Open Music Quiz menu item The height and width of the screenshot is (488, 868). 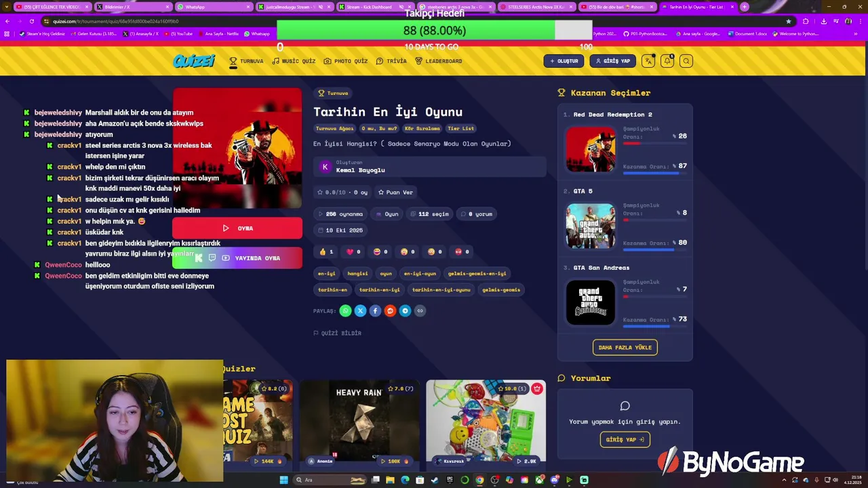(294, 61)
